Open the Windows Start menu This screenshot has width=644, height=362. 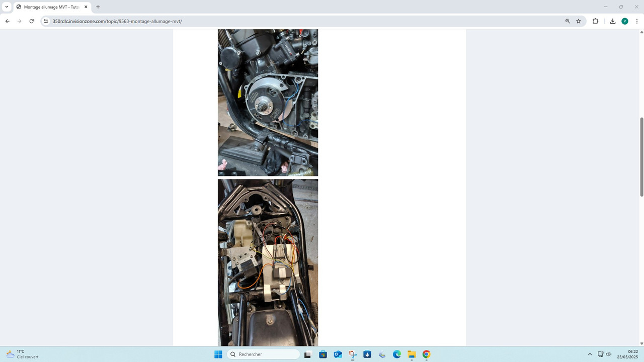click(218, 354)
